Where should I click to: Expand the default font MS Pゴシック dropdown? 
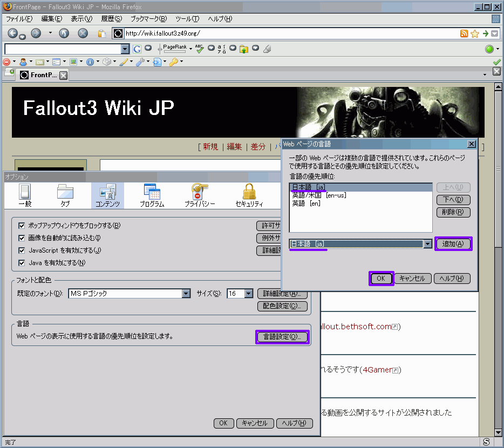pos(186,294)
